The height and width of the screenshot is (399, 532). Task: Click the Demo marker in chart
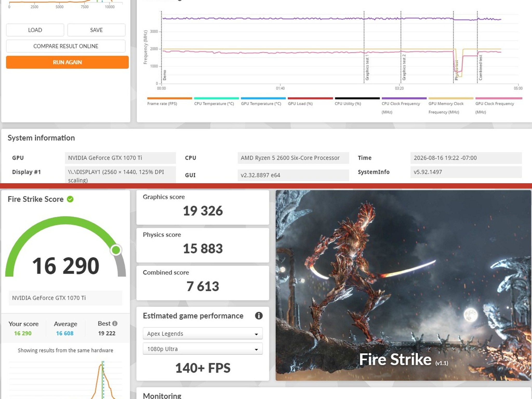(x=164, y=75)
